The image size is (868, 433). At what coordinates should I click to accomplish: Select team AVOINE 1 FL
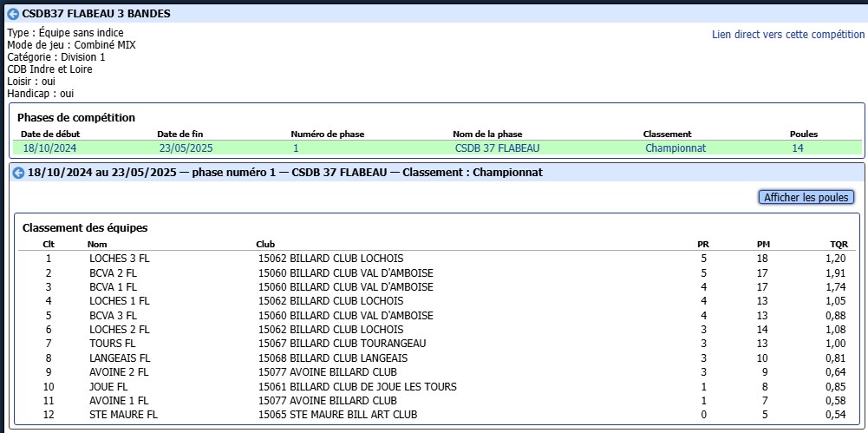tap(119, 400)
